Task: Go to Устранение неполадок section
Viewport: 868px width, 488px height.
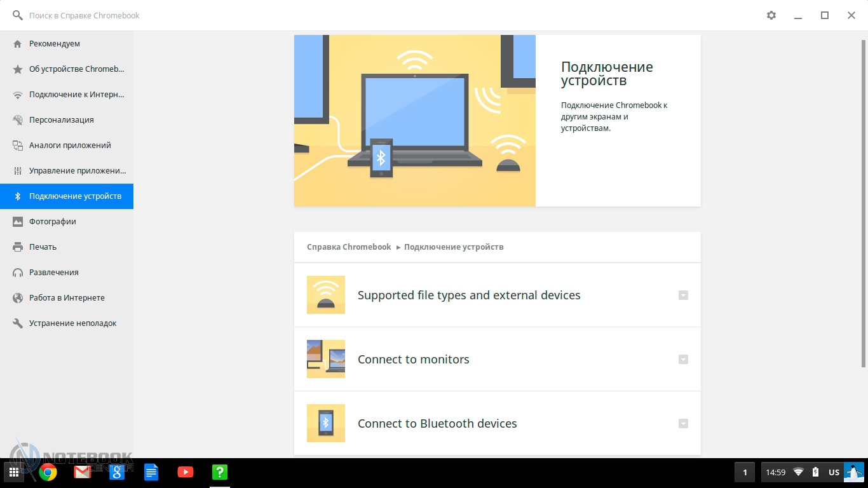Action: click(x=72, y=323)
